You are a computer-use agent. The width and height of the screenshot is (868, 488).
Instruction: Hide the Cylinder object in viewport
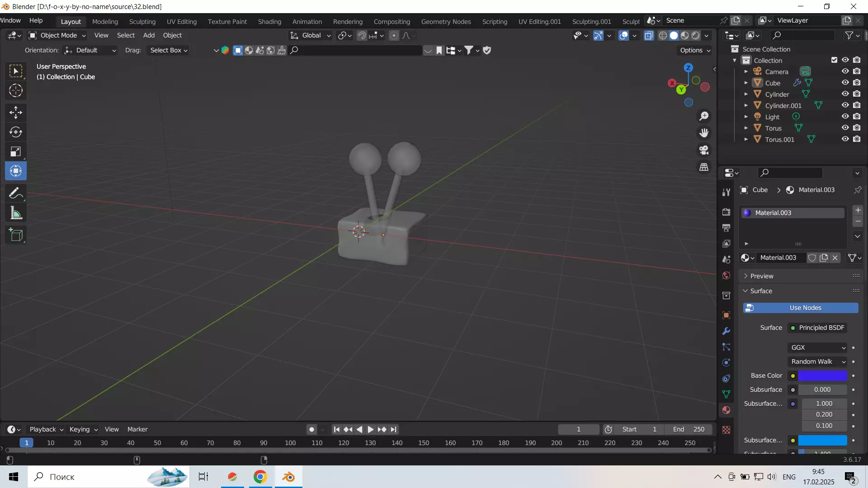(x=845, y=94)
